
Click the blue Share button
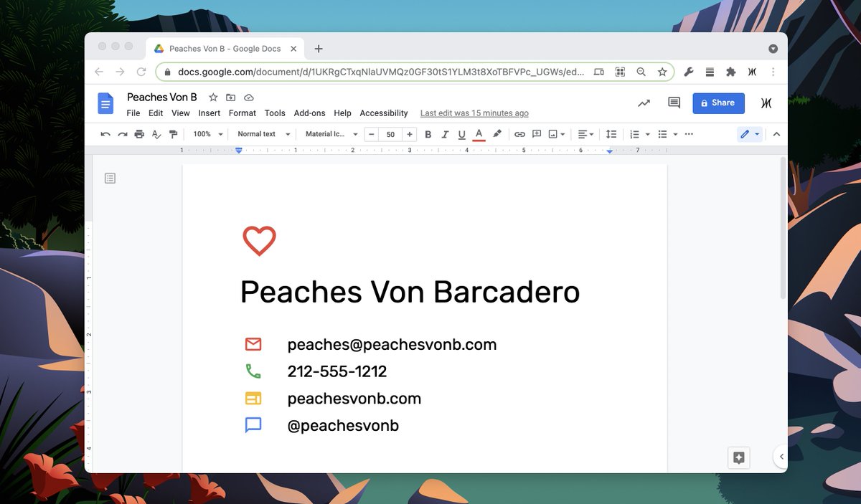click(718, 103)
